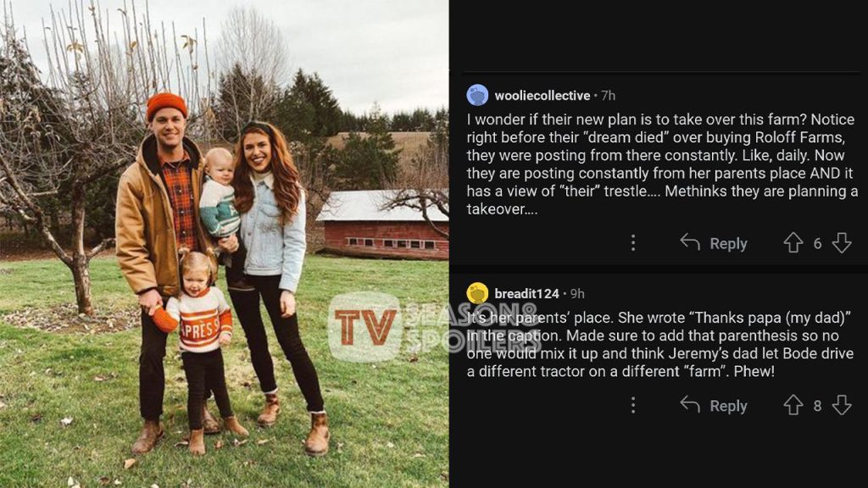Select the comment text mentioning "Thanks papa"
This screenshot has width=868, height=488.
[x=661, y=344]
